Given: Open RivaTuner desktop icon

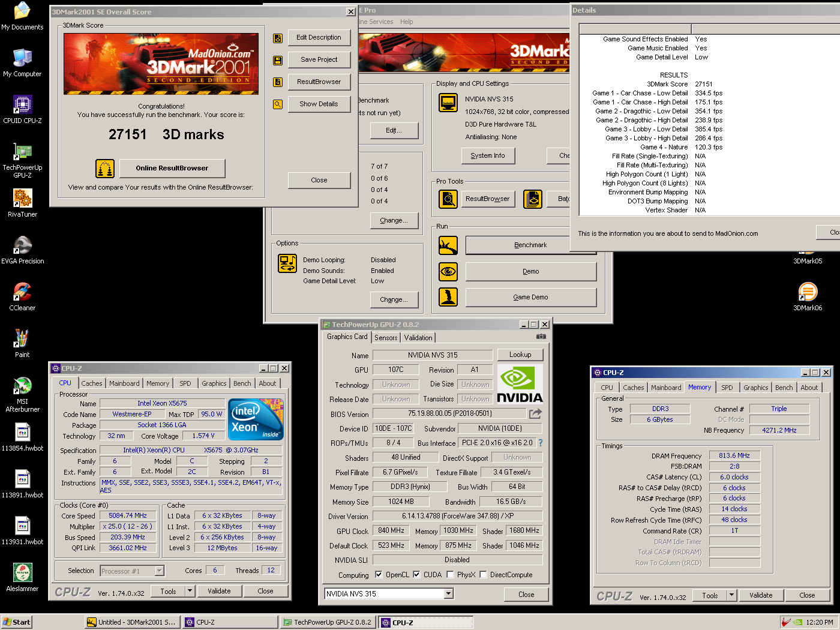Looking at the screenshot, I should [x=22, y=204].
